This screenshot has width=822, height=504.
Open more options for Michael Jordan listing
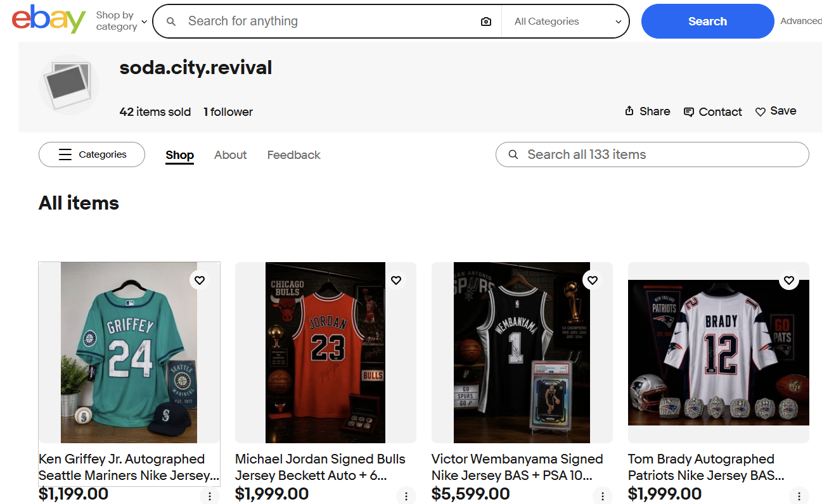point(406,496)
